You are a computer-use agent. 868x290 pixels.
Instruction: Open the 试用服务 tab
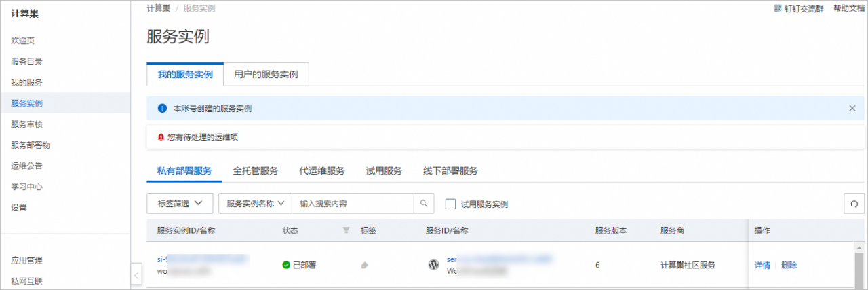384,170
